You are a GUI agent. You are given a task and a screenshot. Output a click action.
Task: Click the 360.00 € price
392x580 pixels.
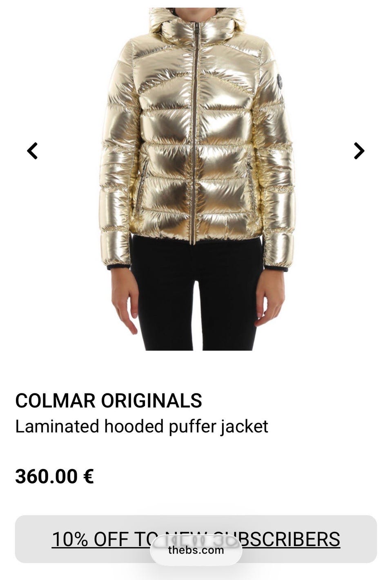[x=54, y=476]
